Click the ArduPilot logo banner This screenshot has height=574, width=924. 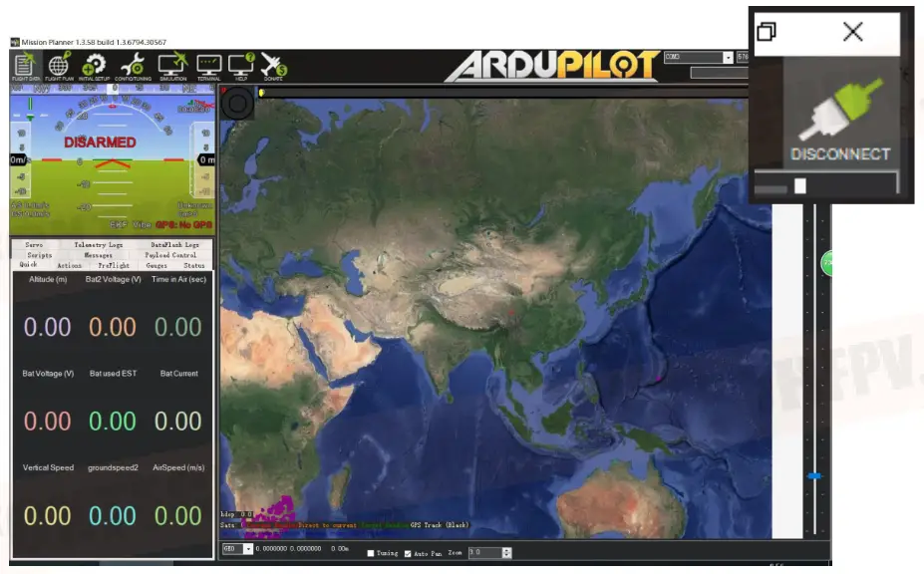551,65
